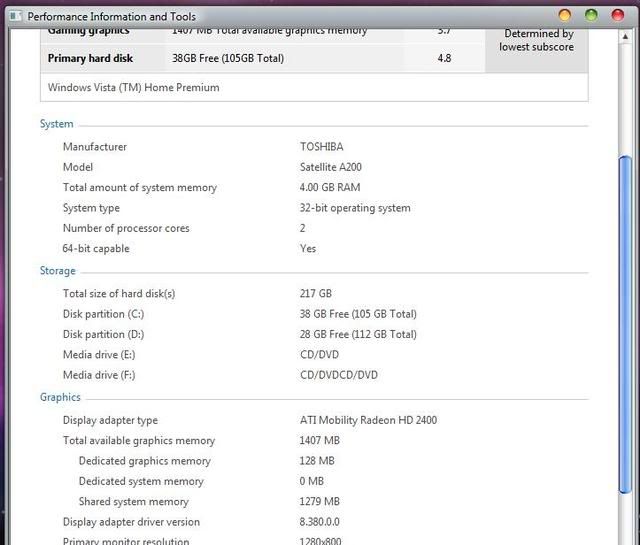This screenshot has height=545, width=640.
Task: Click the 4.00 GB RAM value
Action: point(330,188)
